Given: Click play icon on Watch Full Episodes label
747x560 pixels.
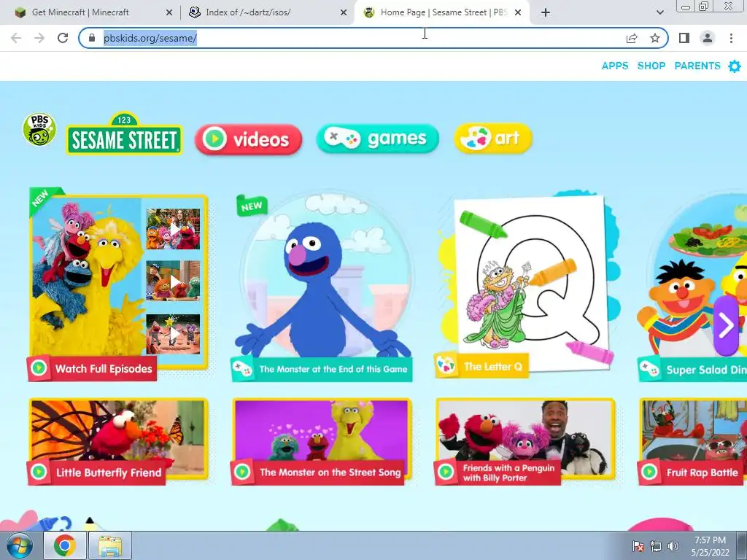Looking at the screenshot, I should pyautogui.click(x=39, y=368).
